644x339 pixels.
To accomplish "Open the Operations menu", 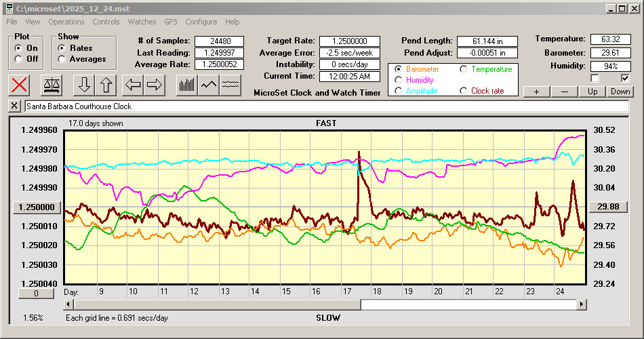I will coord(66,22).
